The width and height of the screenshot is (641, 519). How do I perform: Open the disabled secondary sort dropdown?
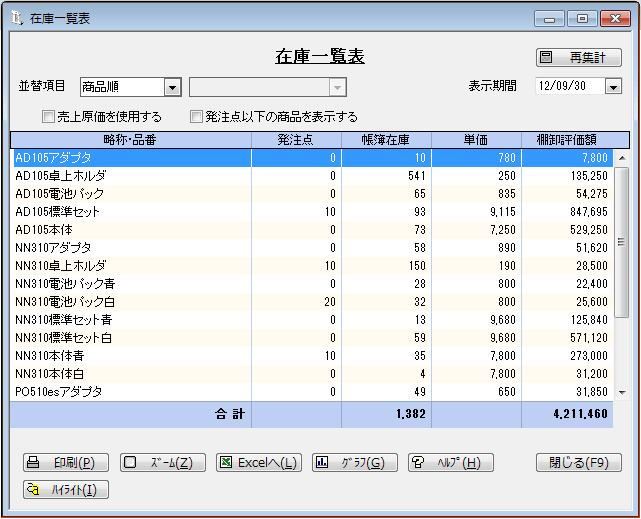click(x=268, y=87)
